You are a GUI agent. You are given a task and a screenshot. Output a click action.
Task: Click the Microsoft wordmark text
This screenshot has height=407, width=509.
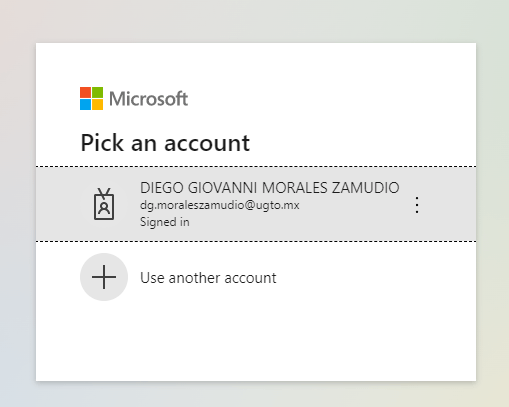[149, 99]
